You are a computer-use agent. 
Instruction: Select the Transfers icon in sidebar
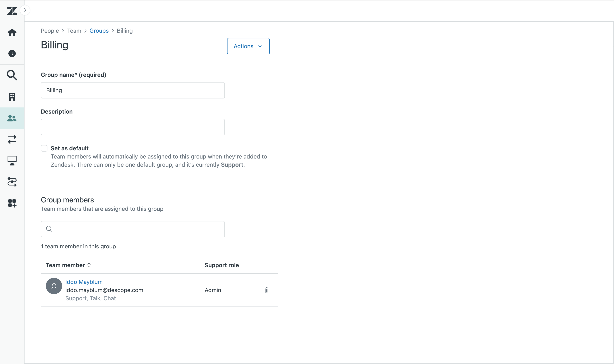12,139
